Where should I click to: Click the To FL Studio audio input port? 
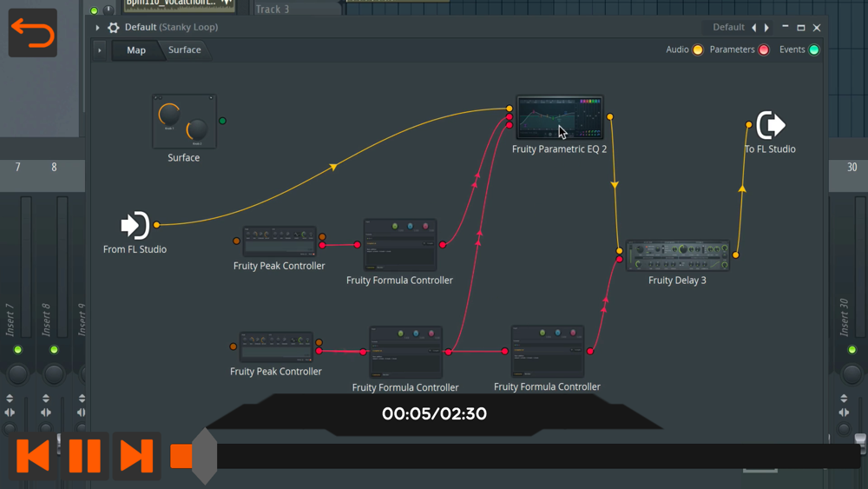coord(748,124)
